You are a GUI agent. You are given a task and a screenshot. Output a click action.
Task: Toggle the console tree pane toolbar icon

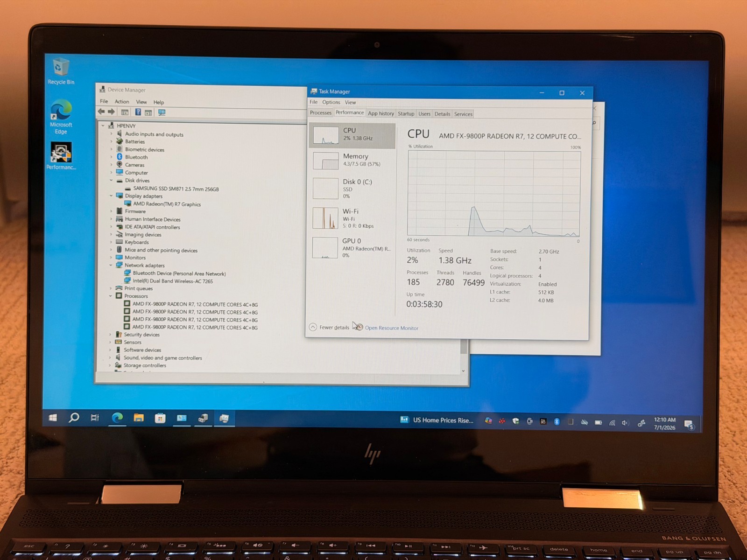[125, 112]
